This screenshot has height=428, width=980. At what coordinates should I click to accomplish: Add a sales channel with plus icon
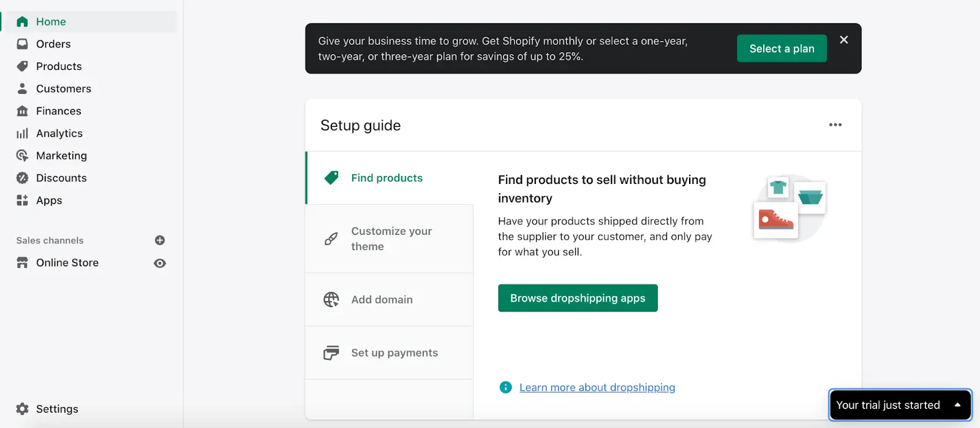pos(160,240)
